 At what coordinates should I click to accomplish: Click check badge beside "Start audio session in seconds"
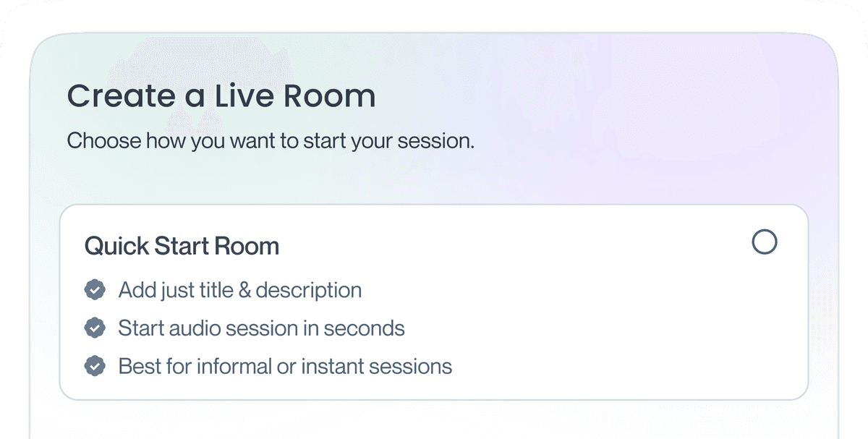pyautogui.click(x=95, y=328)
